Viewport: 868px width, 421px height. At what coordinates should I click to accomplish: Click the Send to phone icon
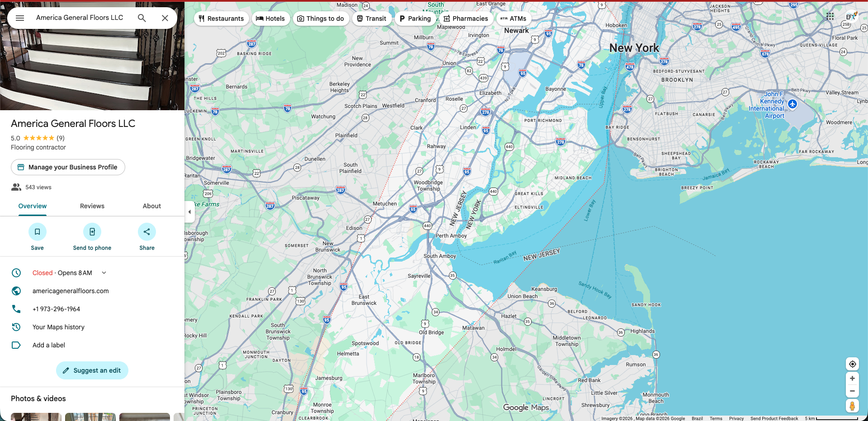[x=92, y=232]
